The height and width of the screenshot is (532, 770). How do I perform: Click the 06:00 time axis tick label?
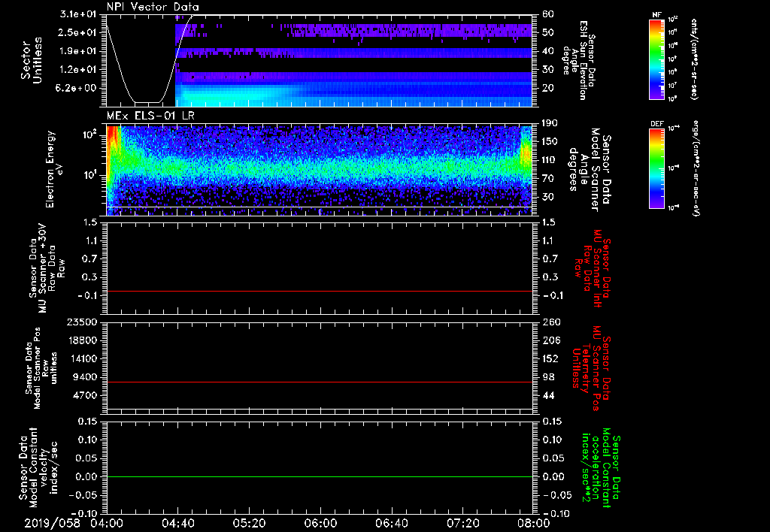click(x=320, y=522)
